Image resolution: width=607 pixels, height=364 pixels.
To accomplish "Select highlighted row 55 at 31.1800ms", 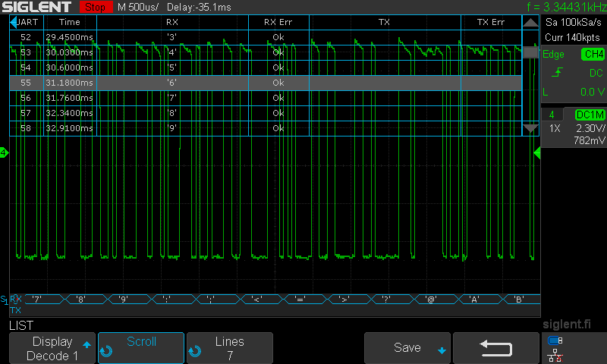I will [266, 83].
